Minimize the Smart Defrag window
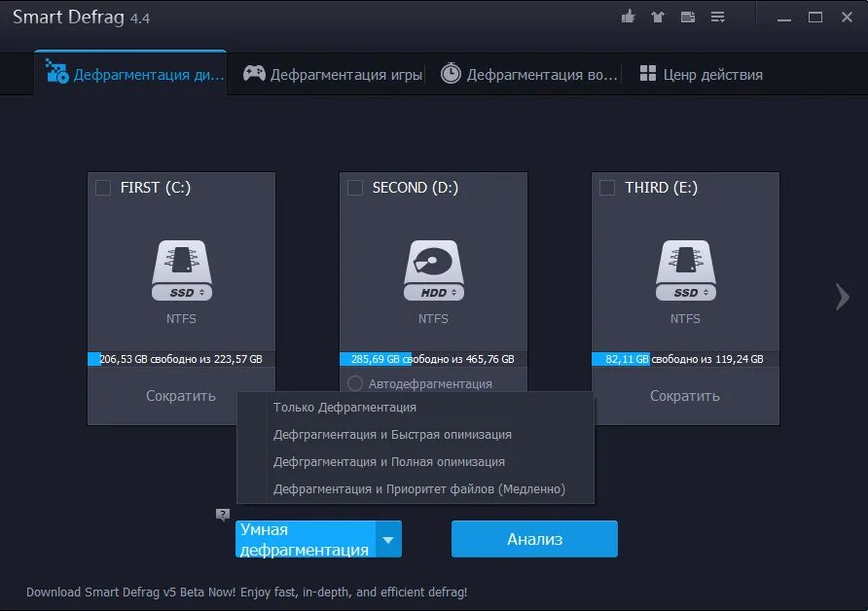The height and width of the screenshot is (611, 868). click(784, 18)
